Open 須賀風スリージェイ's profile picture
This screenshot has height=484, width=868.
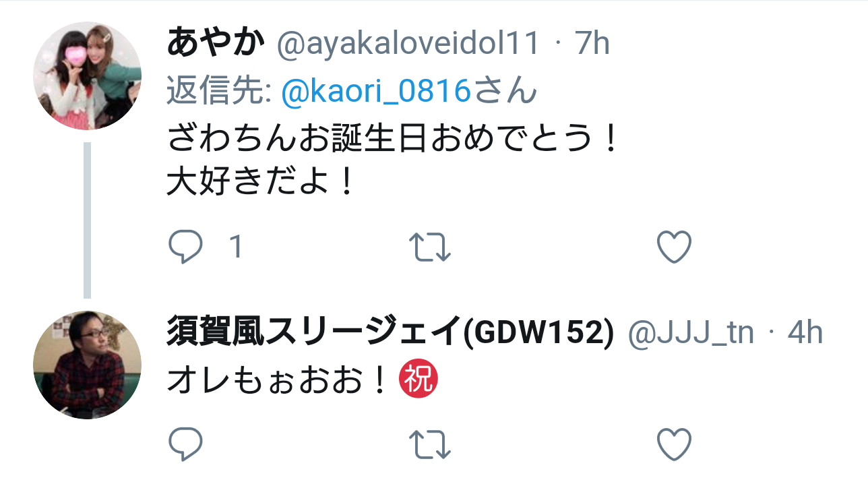pyautogui.click(x=87, y=365)
